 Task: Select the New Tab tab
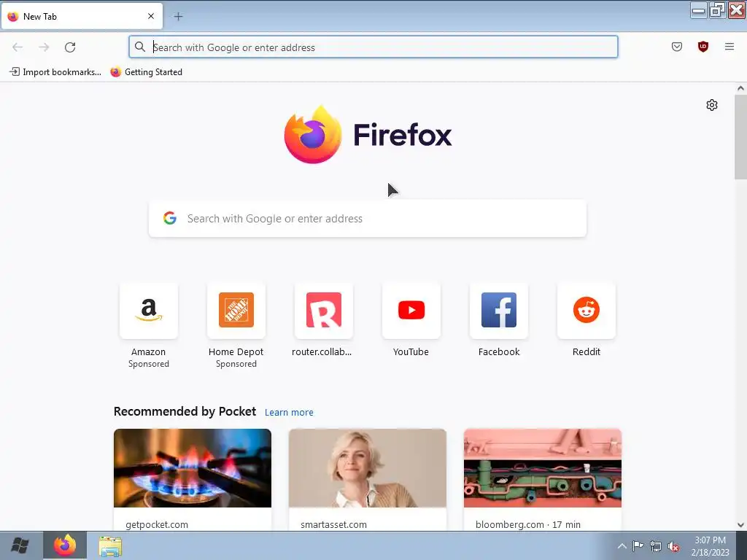[x=82, y=17]
